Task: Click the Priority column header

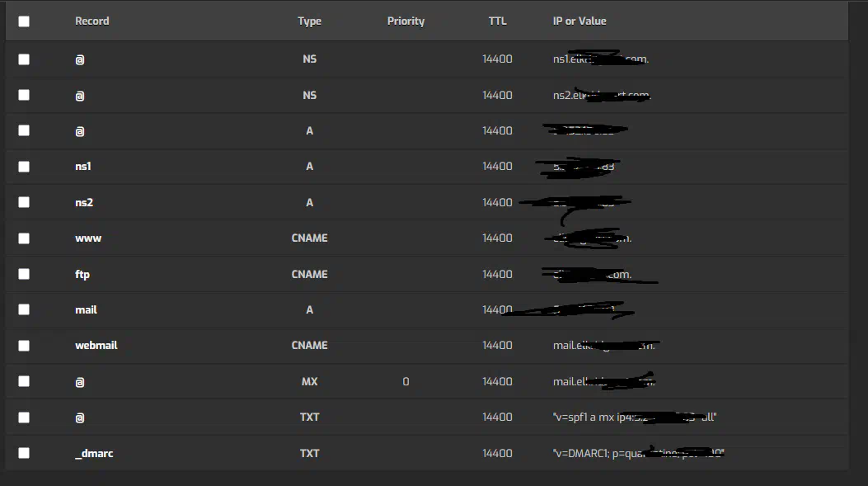Action: pos(406,21)
